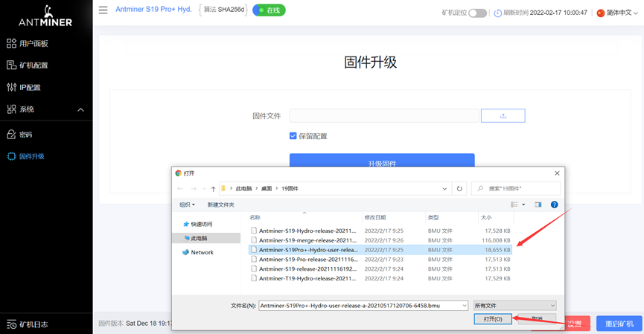Open the 组织 organize menu
This screenshot has width=644, height=334.
point(187,205)
